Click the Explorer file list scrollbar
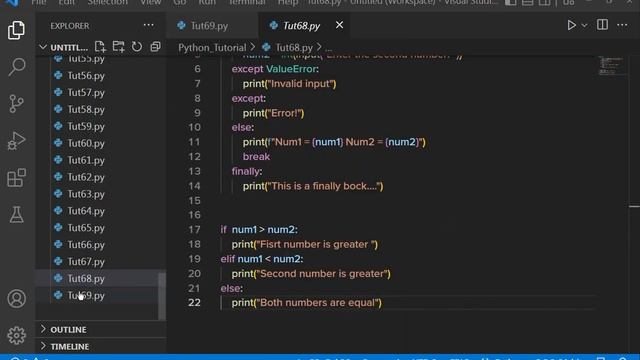 click(x=162, y=296)
